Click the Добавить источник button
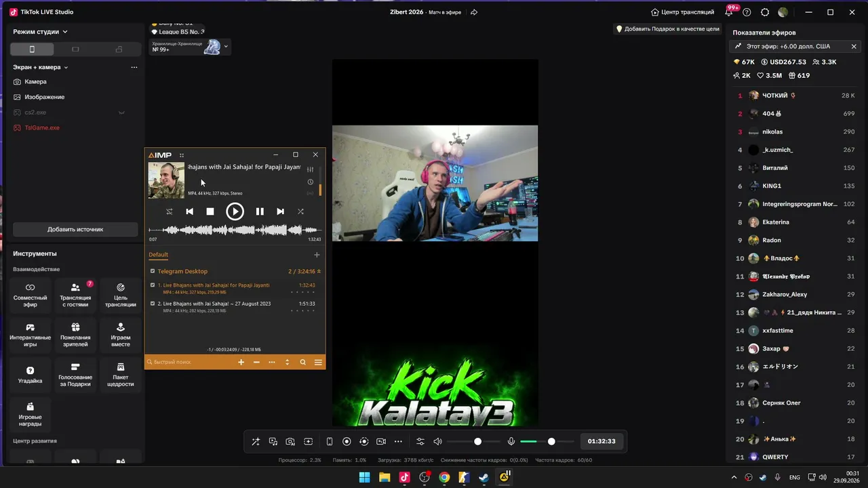The width and height of the screenshot is (868, 488). point(75,229)
